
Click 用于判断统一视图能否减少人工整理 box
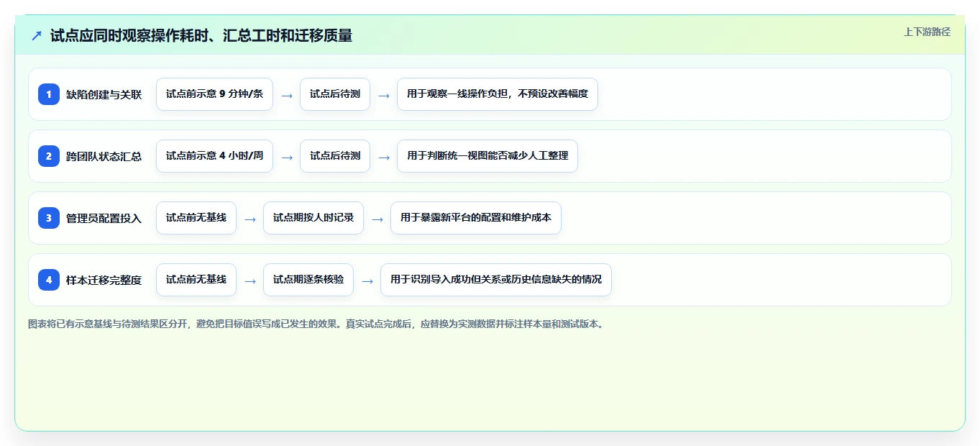pyautogui.click(x=487, y=156)
